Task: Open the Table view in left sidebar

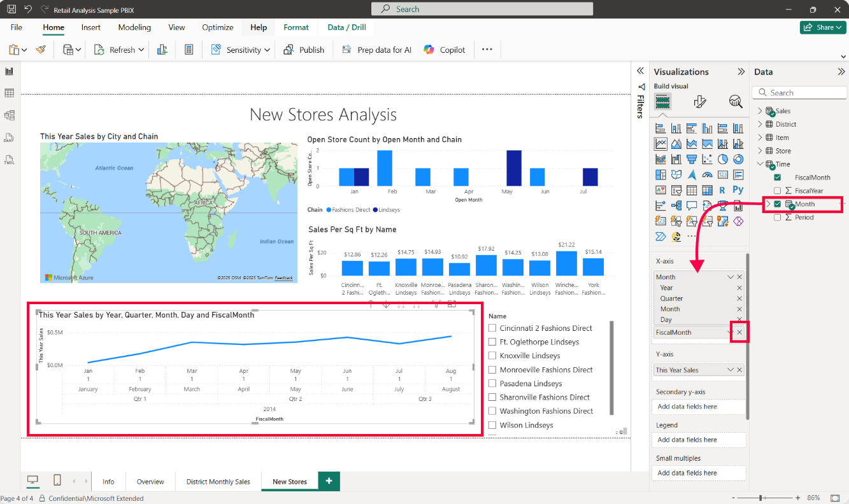Action: point(10,93)
